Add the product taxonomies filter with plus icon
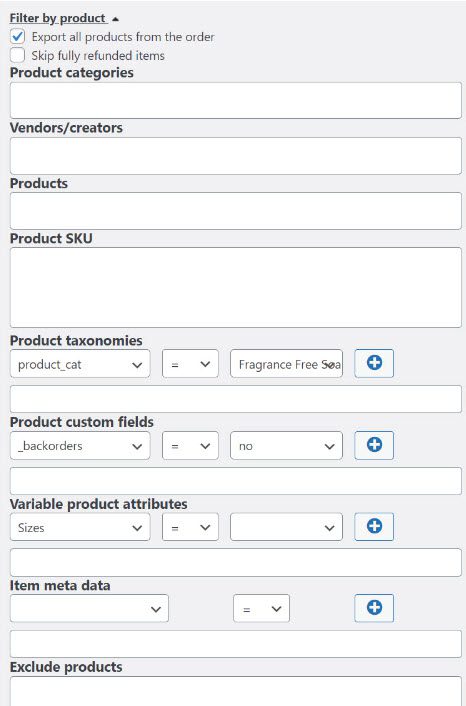 tap(374, 363)
